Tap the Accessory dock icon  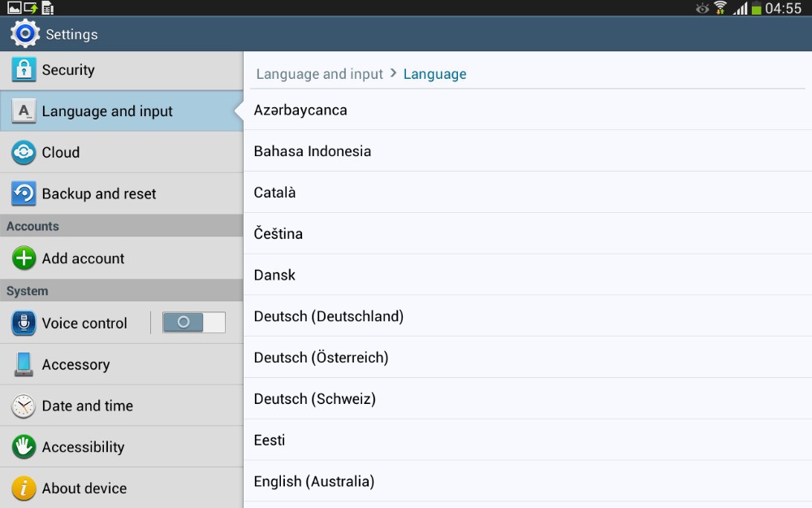(24, 364)
